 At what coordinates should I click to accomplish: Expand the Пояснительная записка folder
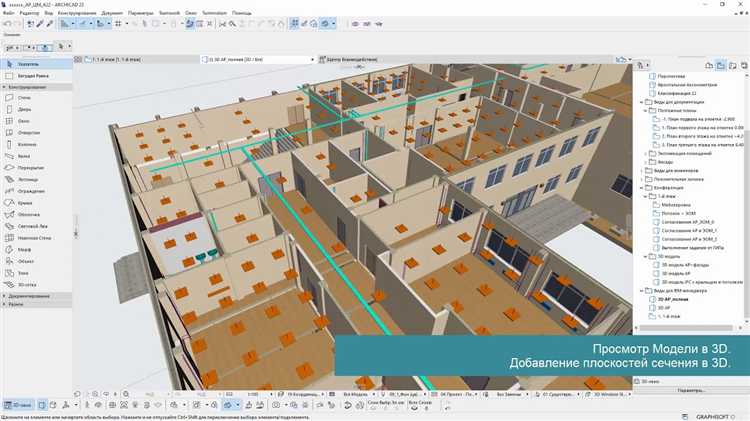point(641,179)
